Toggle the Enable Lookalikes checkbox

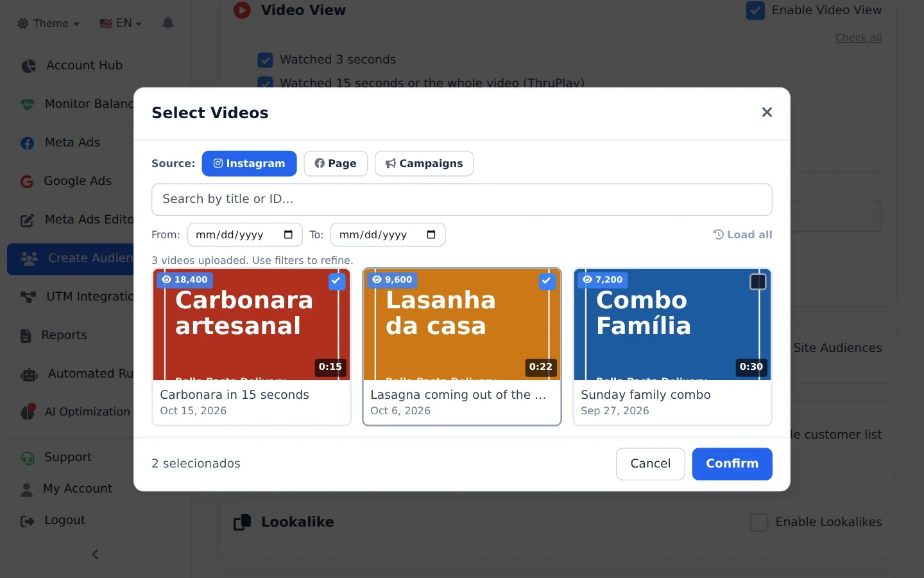759,522
